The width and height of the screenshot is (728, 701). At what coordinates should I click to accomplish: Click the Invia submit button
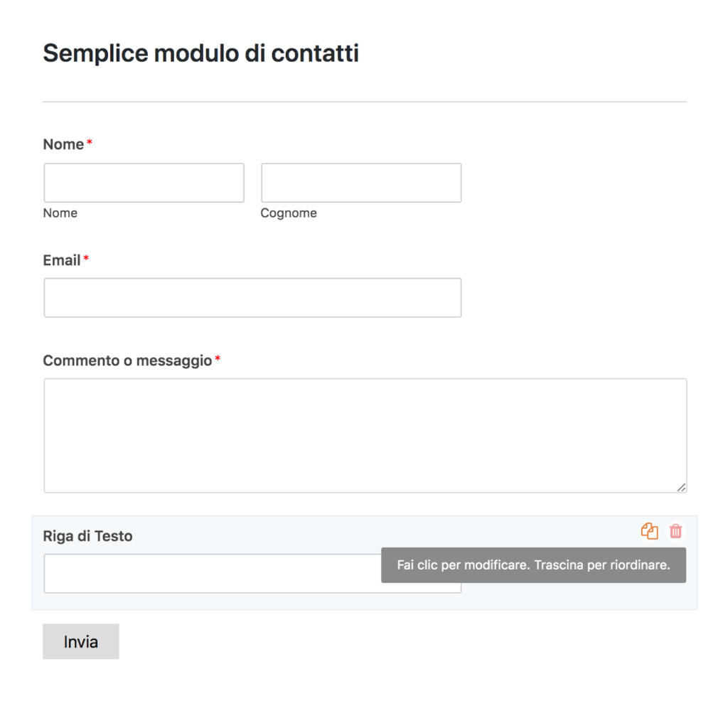click(x=80, y=641)
